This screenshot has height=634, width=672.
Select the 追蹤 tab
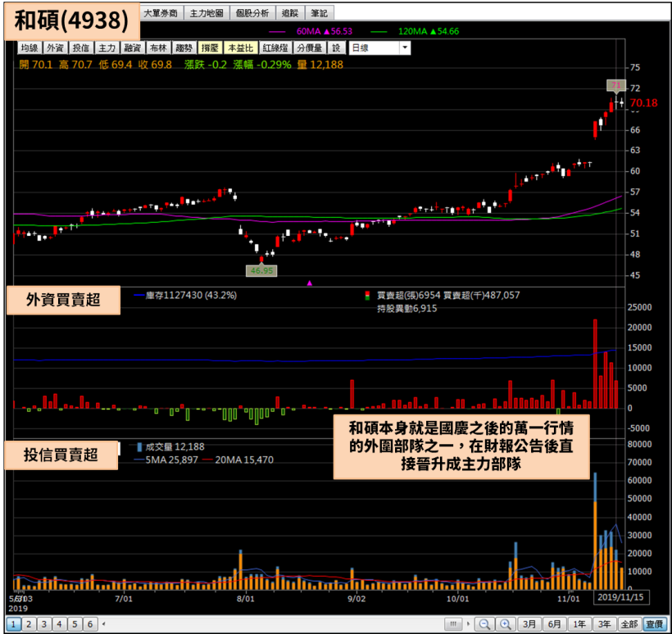coord(290,13)
